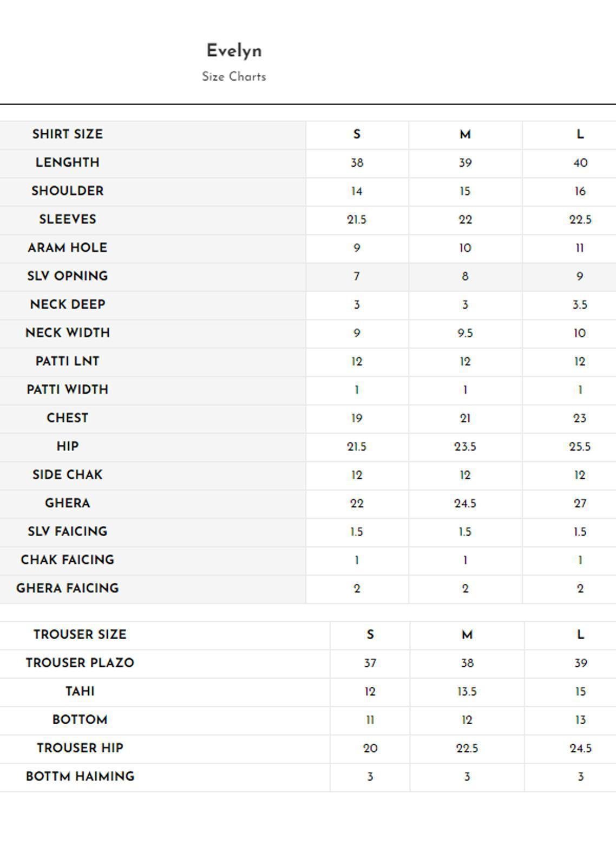Click the Evelyn title heading
The height and width of the screenshot is (858, 616).
point(234,51)
